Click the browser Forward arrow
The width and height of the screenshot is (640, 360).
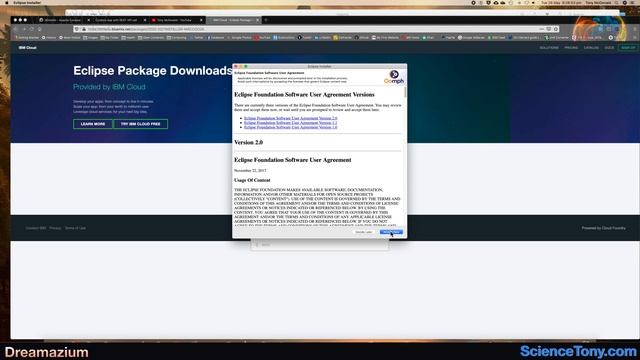click(24, 29)
